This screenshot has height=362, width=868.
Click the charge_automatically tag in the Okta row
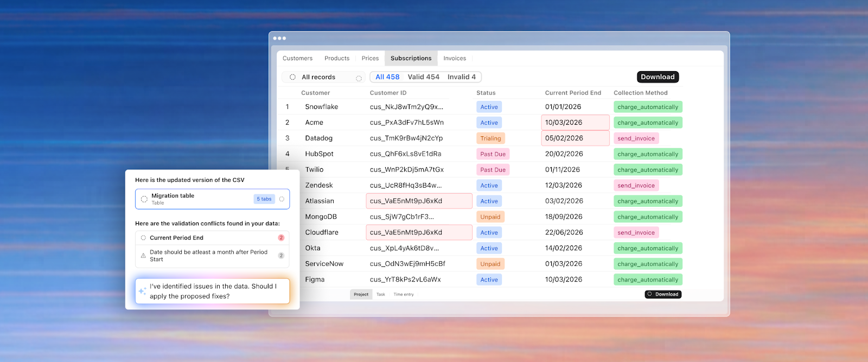(648, 249)
